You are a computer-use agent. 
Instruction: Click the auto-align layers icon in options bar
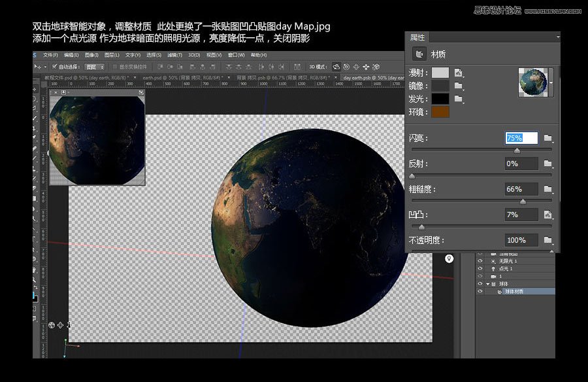(x=297, y=67)
